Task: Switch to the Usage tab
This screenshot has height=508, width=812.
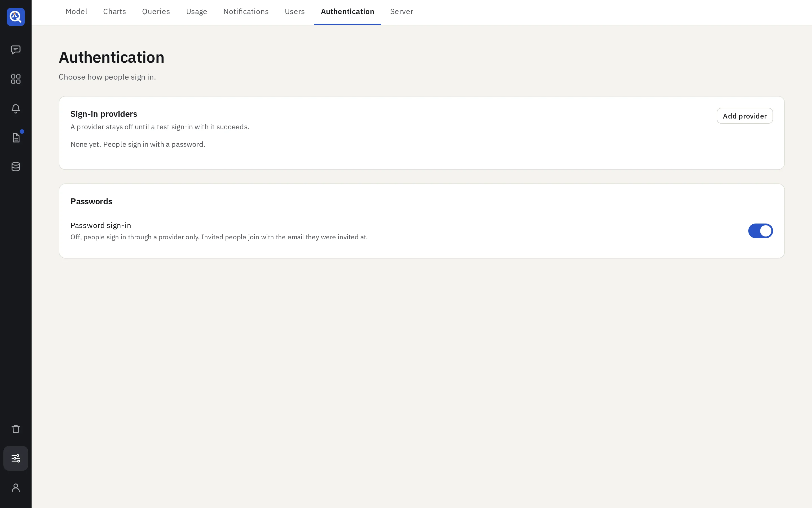Action: 197,12
